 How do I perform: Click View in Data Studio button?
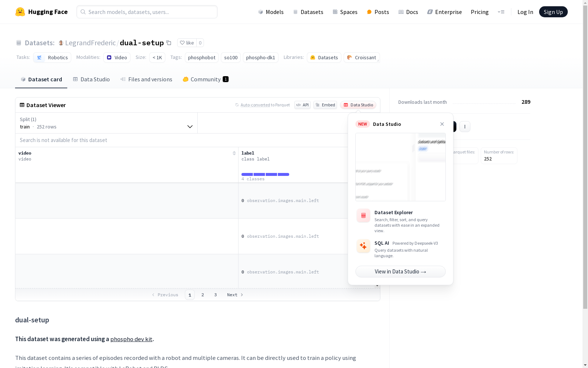tap(401, 272)
